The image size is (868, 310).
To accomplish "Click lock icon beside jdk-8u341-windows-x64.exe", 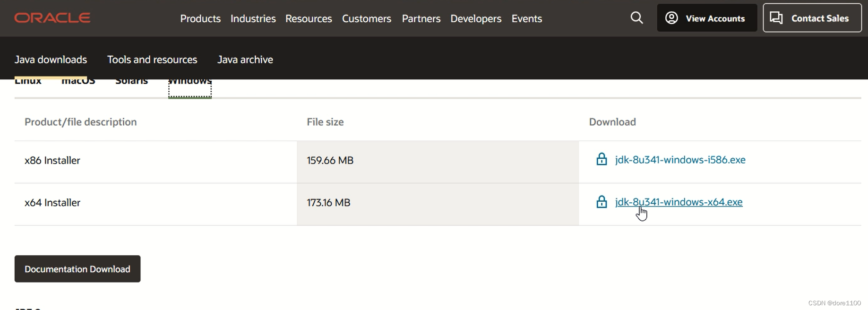I will (x=602, y=202).
